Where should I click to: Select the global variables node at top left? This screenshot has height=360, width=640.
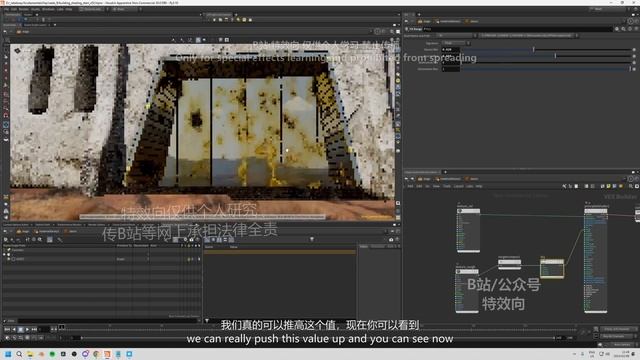pos(468,230)
